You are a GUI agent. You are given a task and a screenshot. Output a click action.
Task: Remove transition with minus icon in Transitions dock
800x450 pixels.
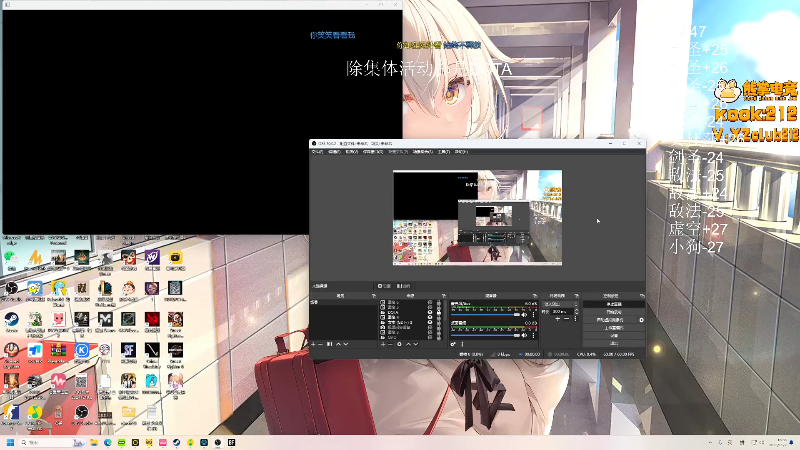(566, 319)
